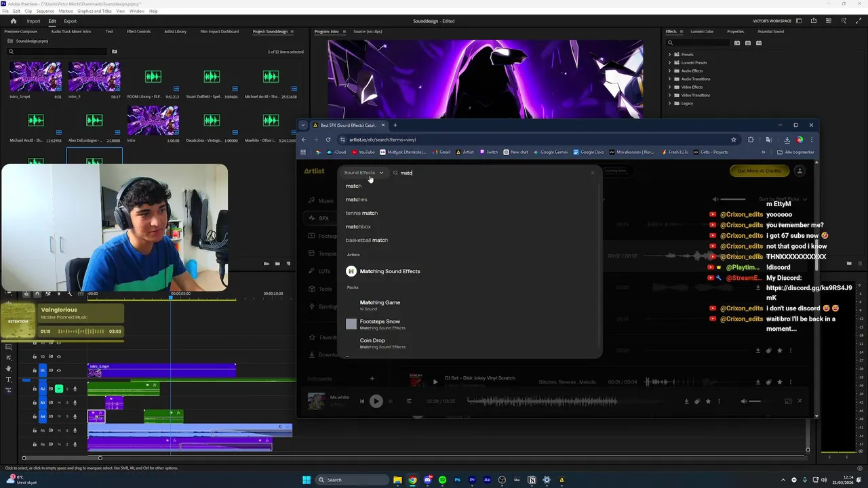Reload the Artlist page in Chrome
This screenshot has width=868, height=488.
point(328,140)
